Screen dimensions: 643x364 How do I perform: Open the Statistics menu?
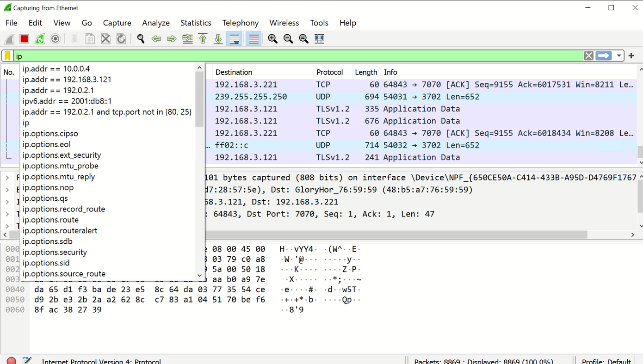(196, 23)
